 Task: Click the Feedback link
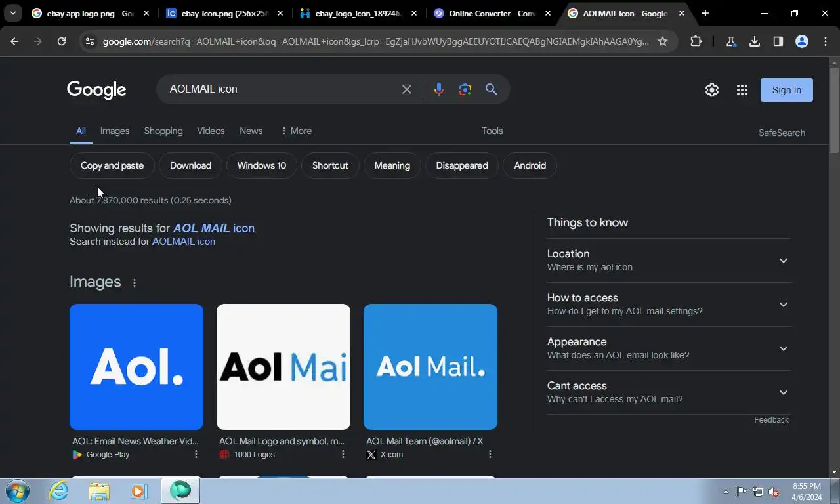pos(771,420)
